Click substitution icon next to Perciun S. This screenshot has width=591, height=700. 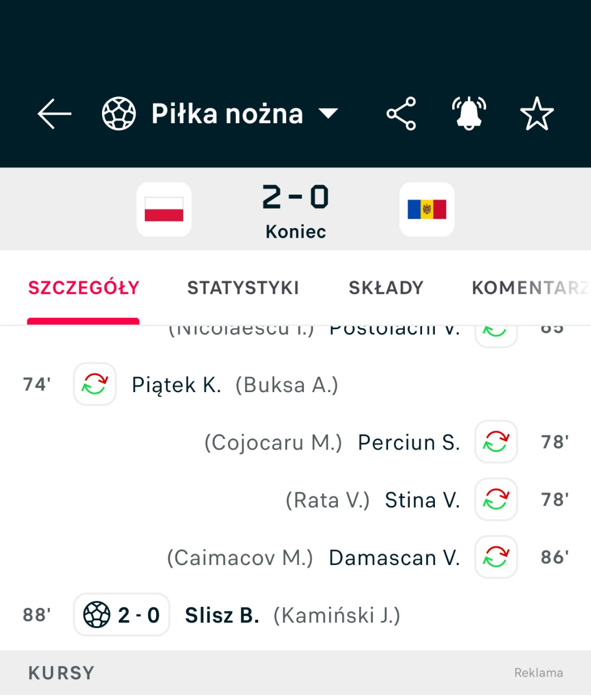pos(496,442)
